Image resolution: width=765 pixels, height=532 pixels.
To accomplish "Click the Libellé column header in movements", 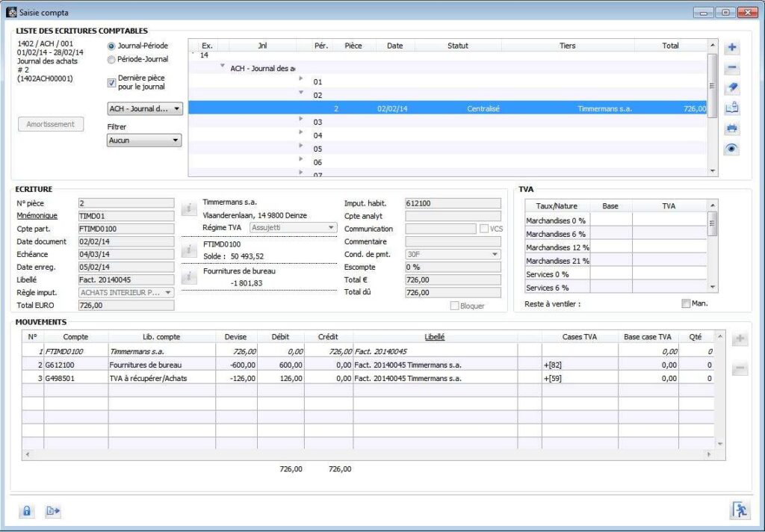I will click(435, 337).
